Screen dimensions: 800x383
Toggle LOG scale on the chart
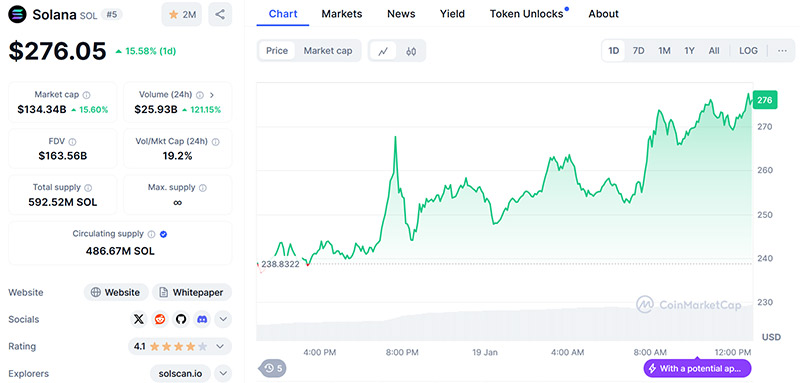pos(748,51)
